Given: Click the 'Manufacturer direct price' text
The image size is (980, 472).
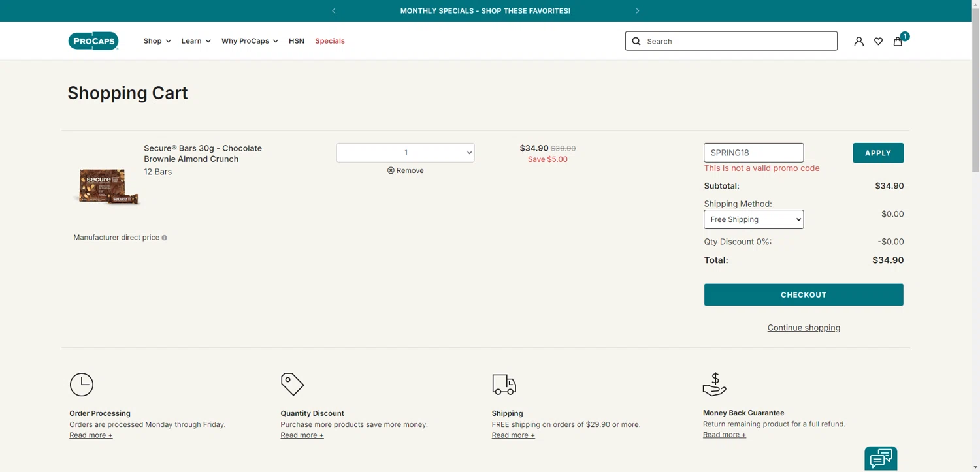Looking at the screenshot, I should (116, 238).
